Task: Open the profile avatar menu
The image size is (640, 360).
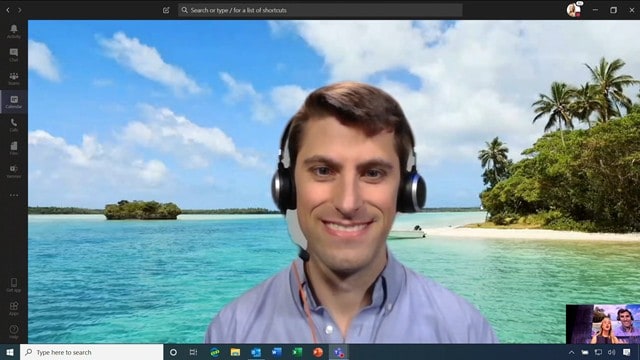Action: click(x=573, y=10)
